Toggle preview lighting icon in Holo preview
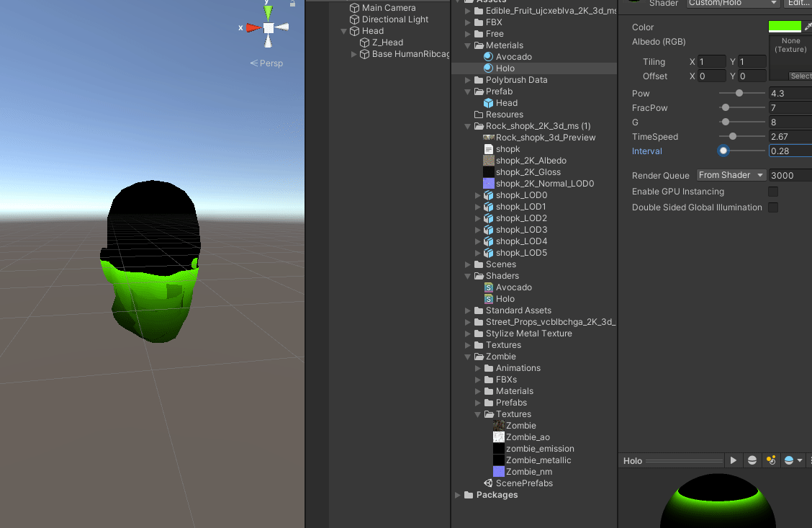Image resolution: width=812 pixels, height=528 pixels. (x=770, y=460)
